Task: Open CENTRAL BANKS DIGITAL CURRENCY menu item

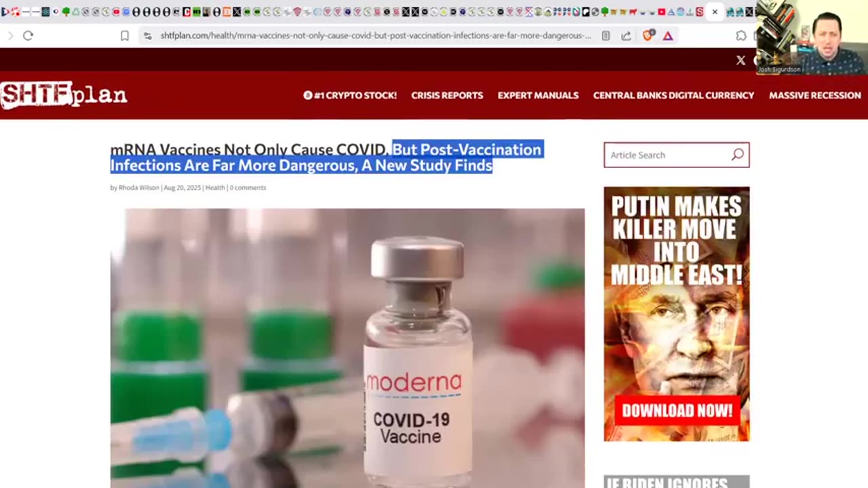Action: tap(673, 96)
